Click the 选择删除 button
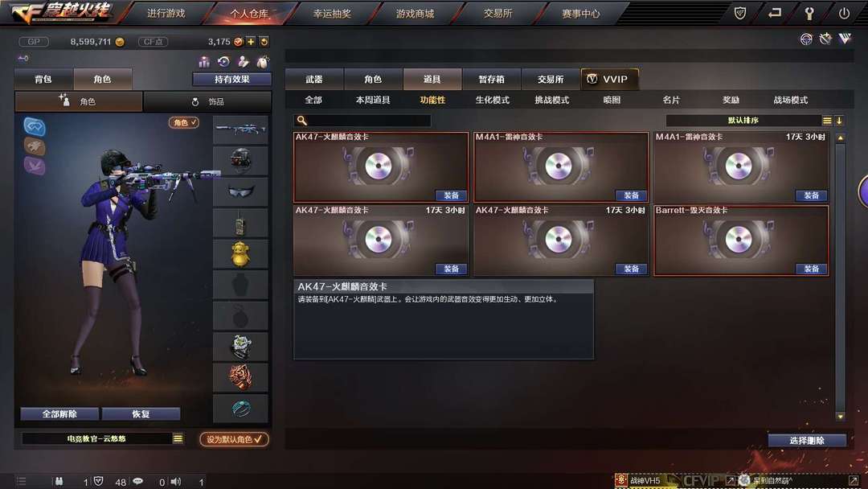 (807, 440)
